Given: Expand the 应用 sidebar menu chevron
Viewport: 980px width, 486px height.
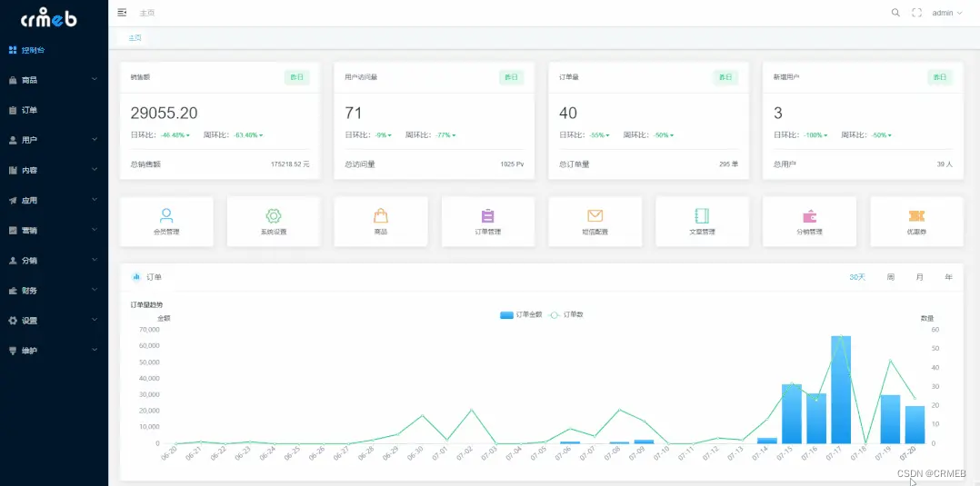Looking at the screenshot, I should (95, 199).
